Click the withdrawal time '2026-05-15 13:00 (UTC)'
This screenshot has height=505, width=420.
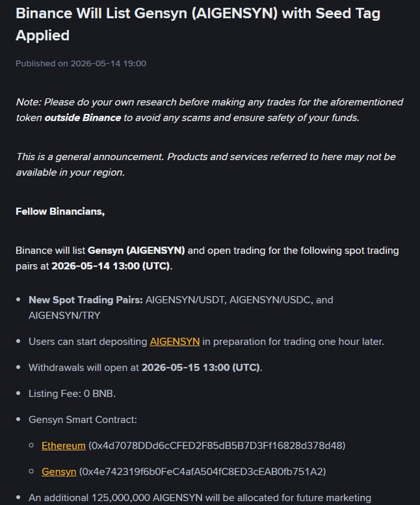point(201,368)
